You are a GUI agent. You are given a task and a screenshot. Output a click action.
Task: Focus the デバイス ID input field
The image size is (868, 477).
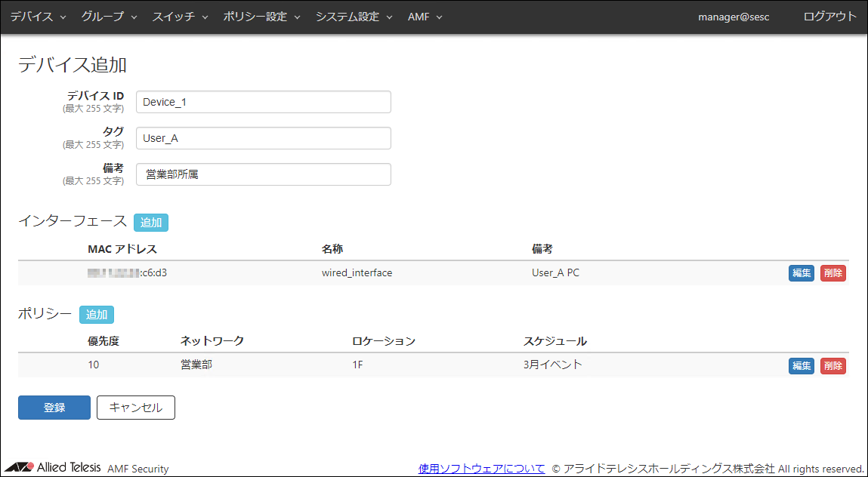pyautogui.click(x=263, y=102)
